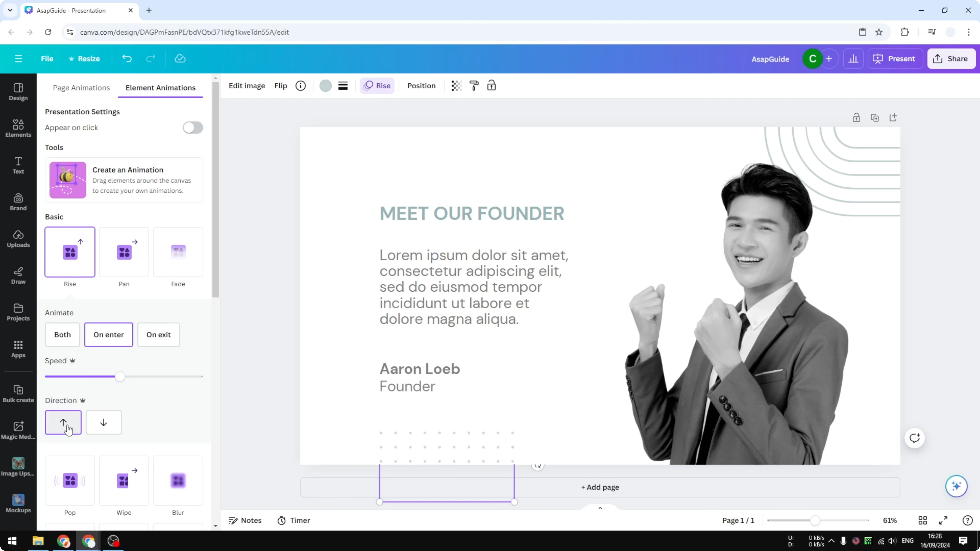This screenshot has height=551, width=980.
Task: Click the image color swatch in toolbar
Action: pyautogui.click(x=326, y=86)
